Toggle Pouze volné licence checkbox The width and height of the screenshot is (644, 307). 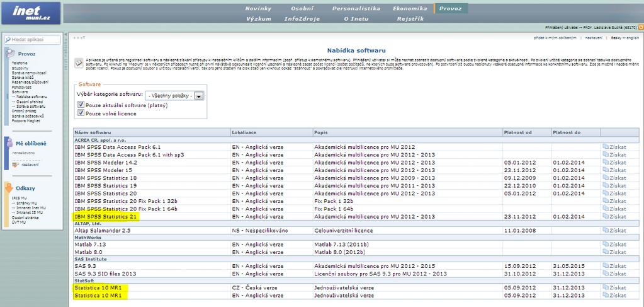click(81, 113)
